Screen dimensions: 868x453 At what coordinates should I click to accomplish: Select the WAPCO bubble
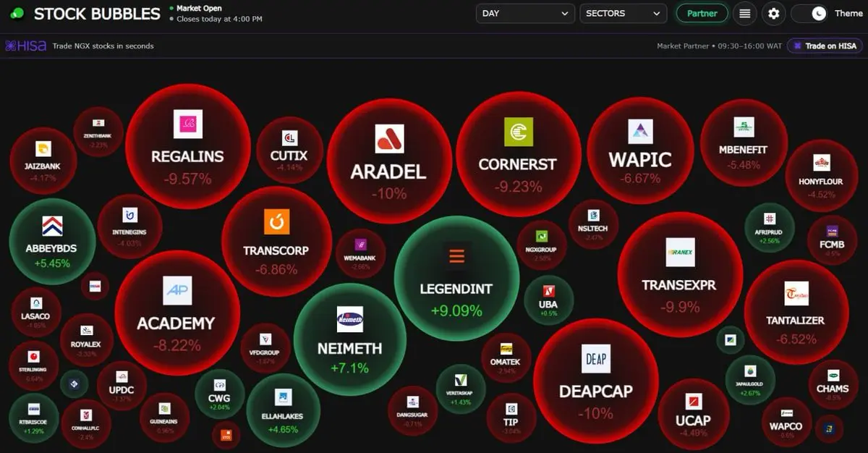click(786, 422)
